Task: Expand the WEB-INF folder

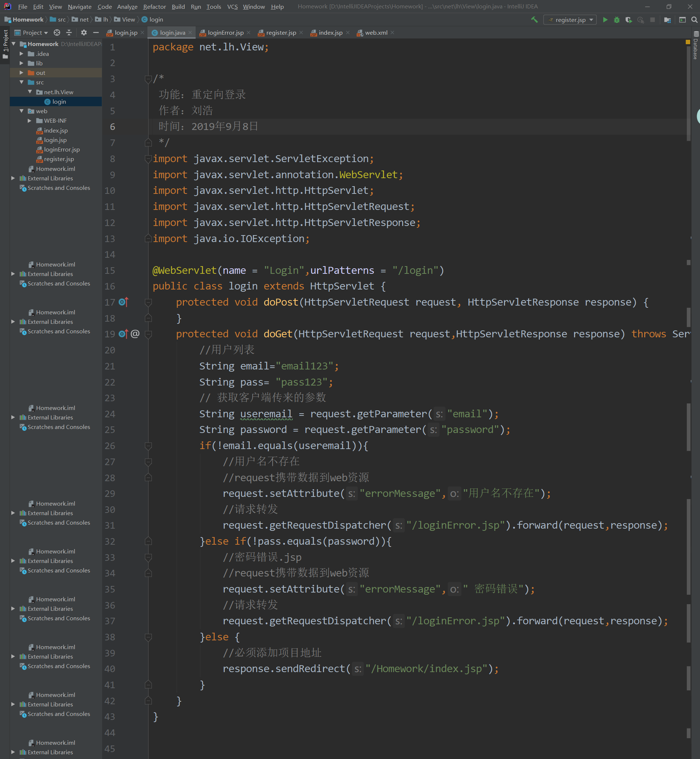Action: click(30, 120)
